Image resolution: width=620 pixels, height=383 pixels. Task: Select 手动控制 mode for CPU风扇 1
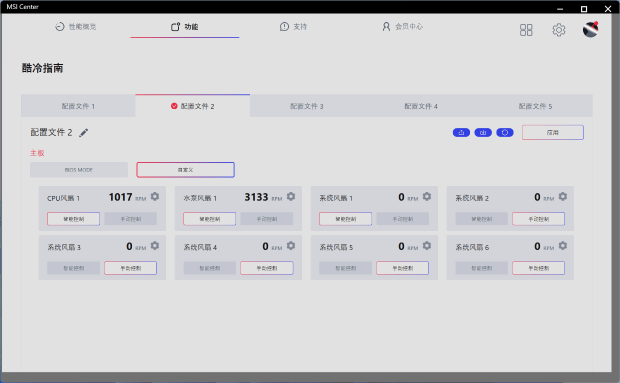tap(130, 219)
